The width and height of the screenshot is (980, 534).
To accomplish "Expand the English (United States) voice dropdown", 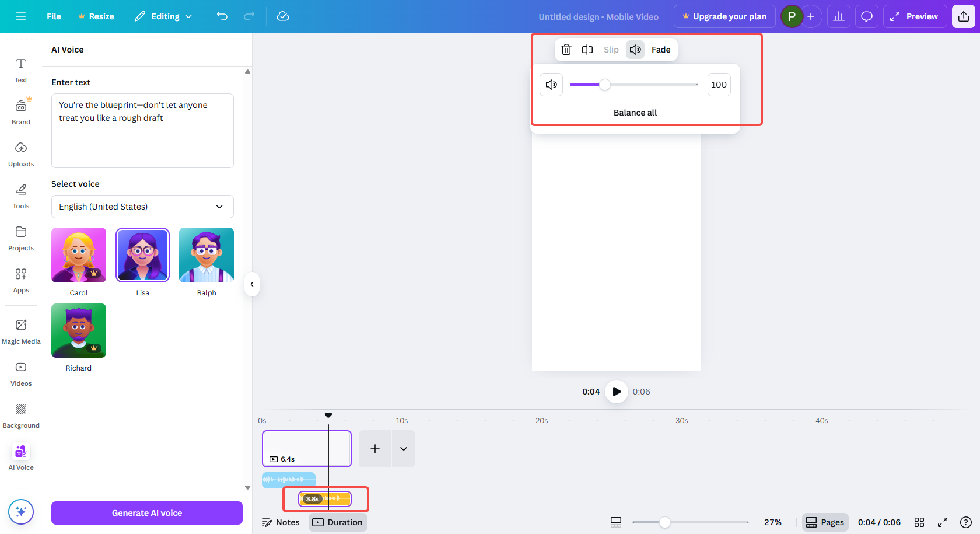I will (x=142, y=206).
